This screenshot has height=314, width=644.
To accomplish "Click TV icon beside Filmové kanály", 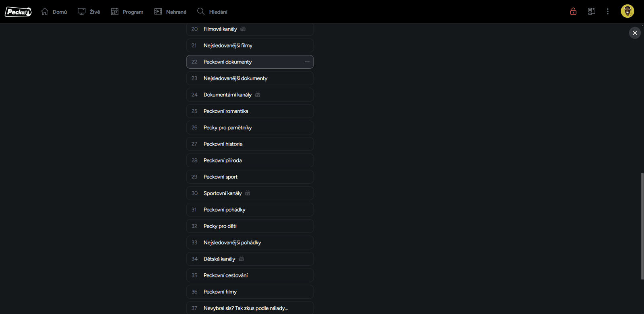I will [x=243, y=29].
